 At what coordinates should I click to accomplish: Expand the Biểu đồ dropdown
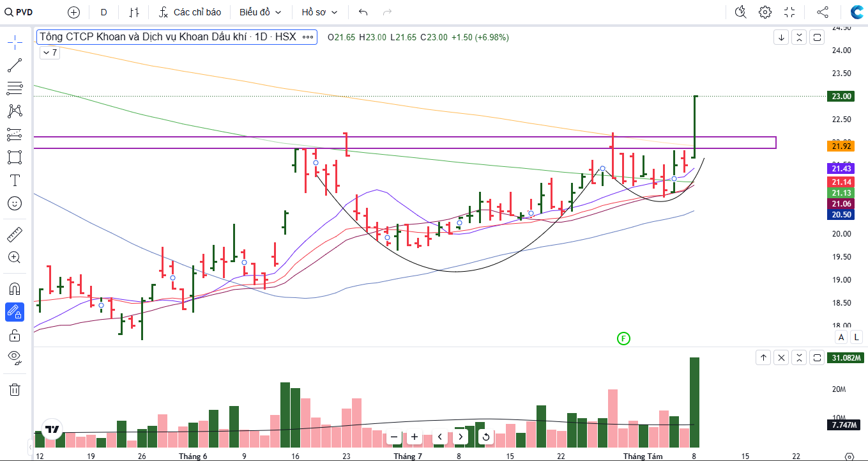pos(261,12)
